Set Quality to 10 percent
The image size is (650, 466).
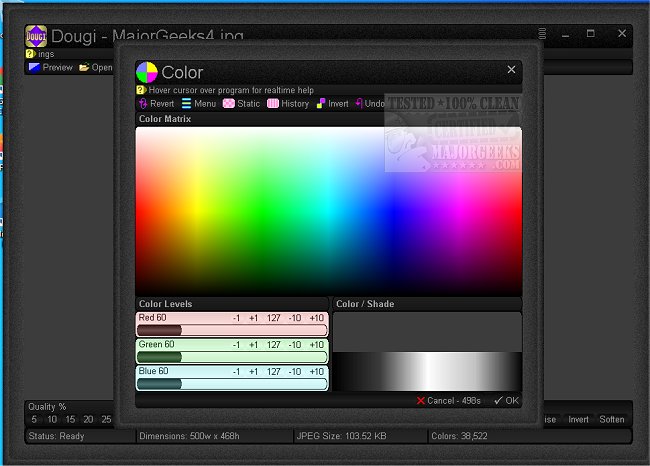[52, 420]
